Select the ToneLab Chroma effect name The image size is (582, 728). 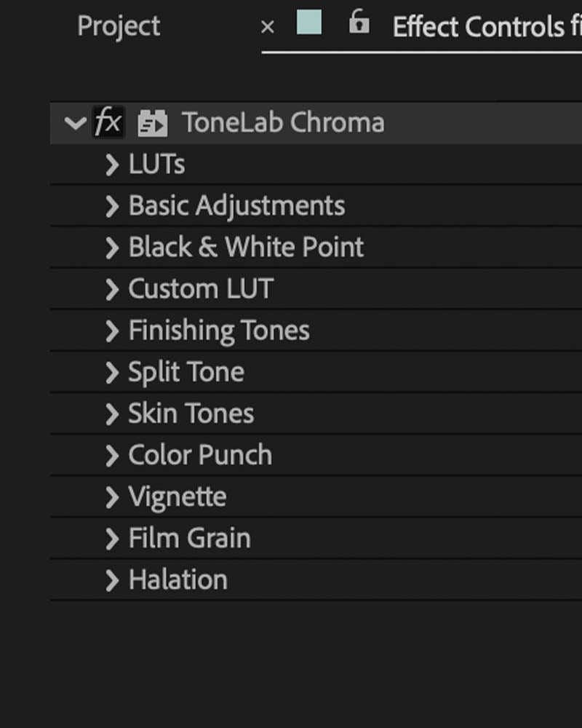(x=283, y=122)
